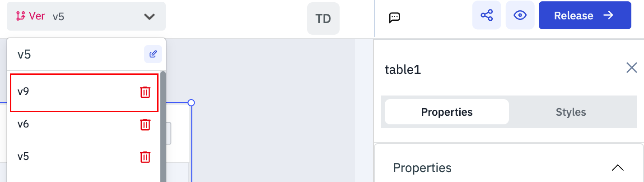644x182 pixels.
Task: Close the table1 inspector panel
Action: (x=631, y=68)
